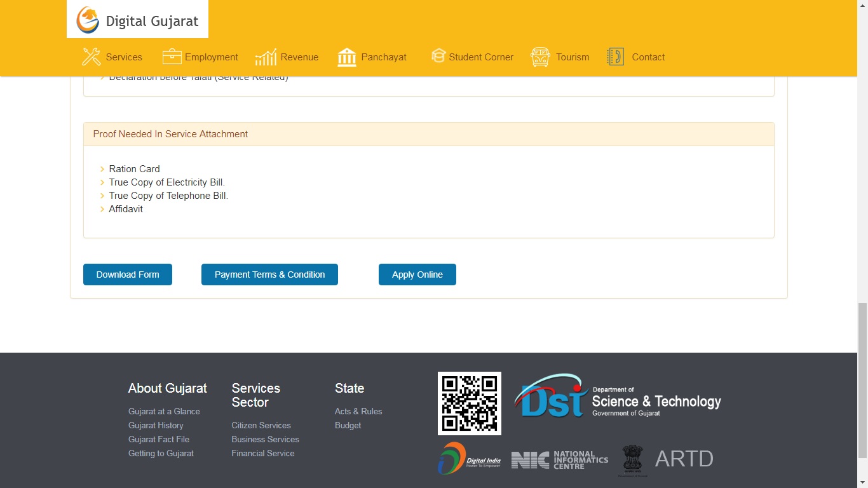Click the Tourism bus icon
This screenshot has height=488, width=868.
coord(540,56)
